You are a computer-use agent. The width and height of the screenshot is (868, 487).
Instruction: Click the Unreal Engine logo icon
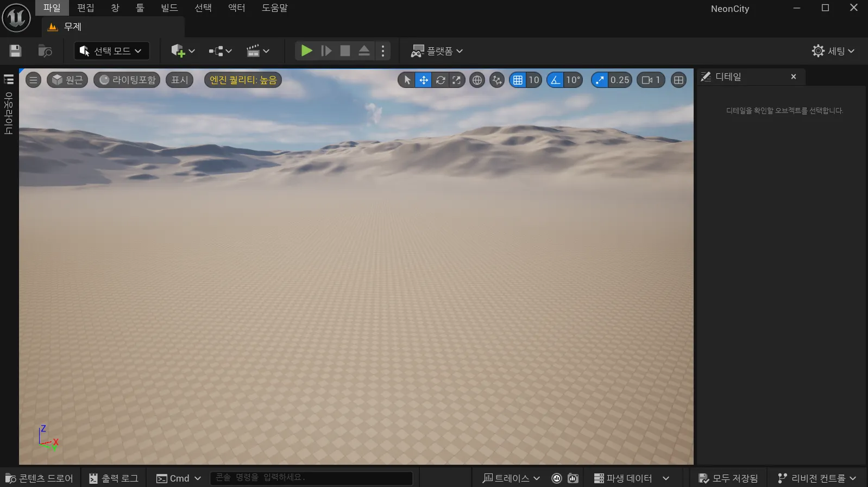pos(16,18)
